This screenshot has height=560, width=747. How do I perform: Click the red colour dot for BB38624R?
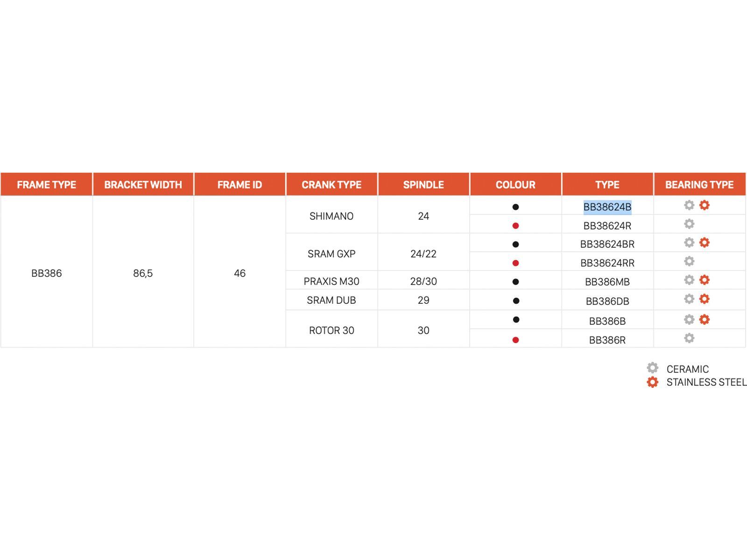(515, 226)
